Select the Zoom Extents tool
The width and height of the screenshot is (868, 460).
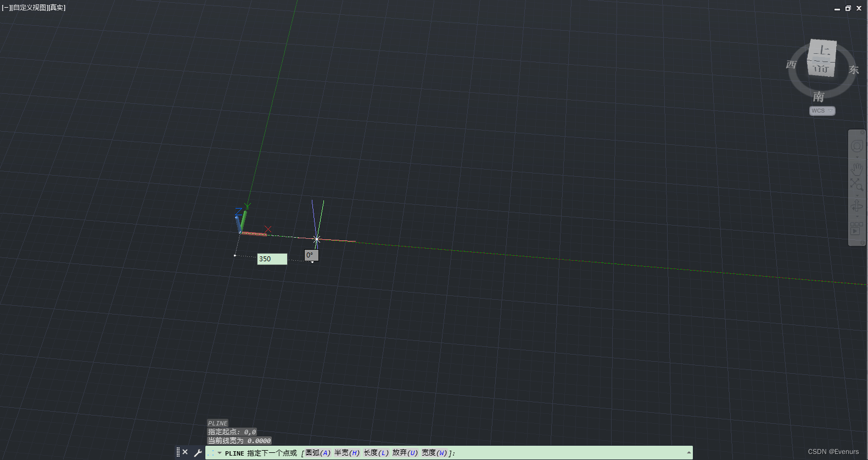coord(857,184)
